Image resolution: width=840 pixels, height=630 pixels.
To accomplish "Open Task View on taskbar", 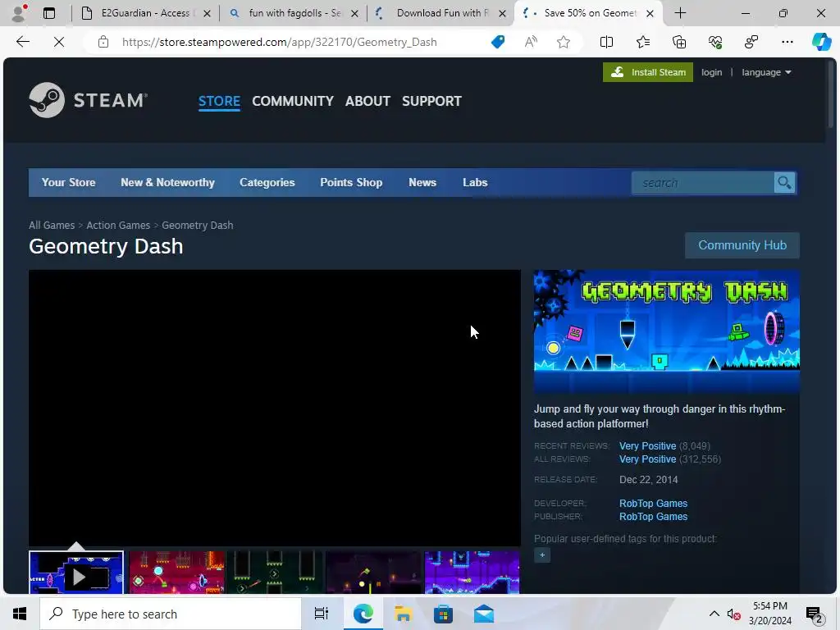I will (322, 614).
